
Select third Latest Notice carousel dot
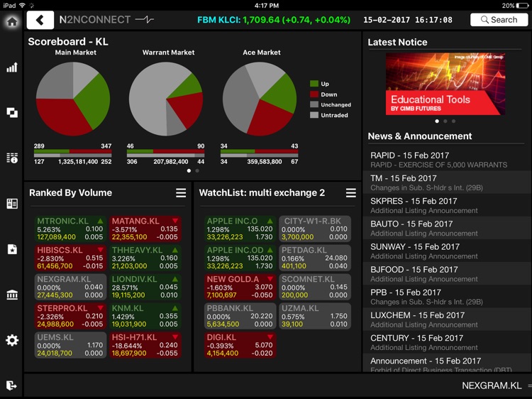point(454,121)
